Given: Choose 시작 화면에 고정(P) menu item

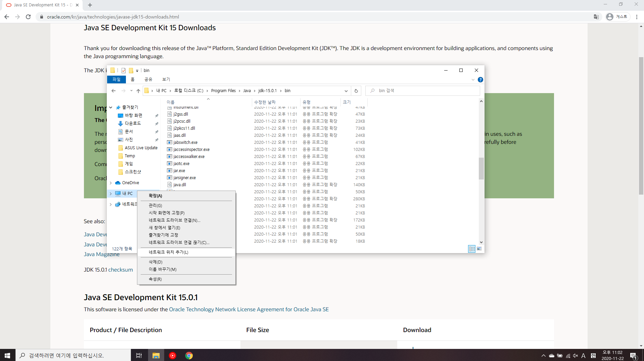Looking at the screenshot, I should (186, 213).
